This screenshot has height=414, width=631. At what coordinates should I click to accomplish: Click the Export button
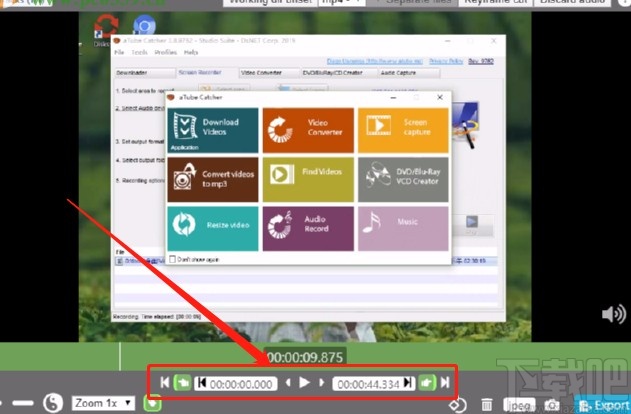point(602,404)
